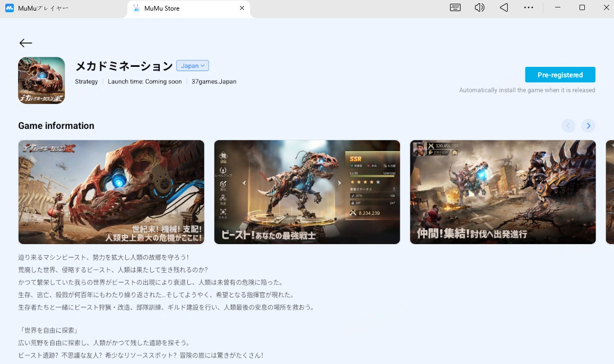Maximize the MuMu Player window
The width and height of the screenshot is (614, 364).
tap(582, 7)
